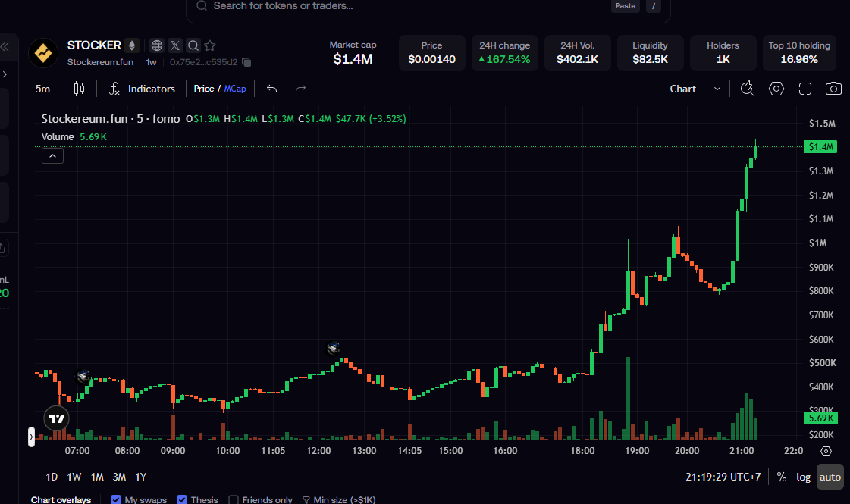Favorite STOCKER with the star icon
This screenshot has height=504, width=850.
[210, 45]
